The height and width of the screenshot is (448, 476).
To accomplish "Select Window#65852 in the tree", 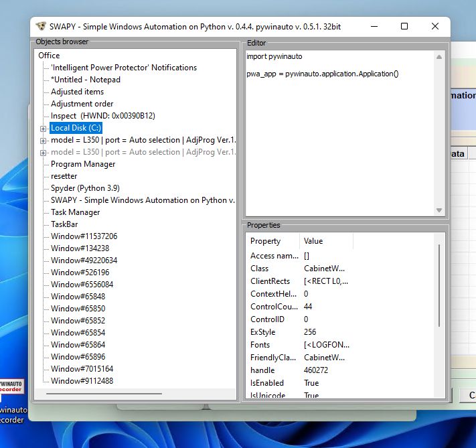I will click(x=78, y=321).
